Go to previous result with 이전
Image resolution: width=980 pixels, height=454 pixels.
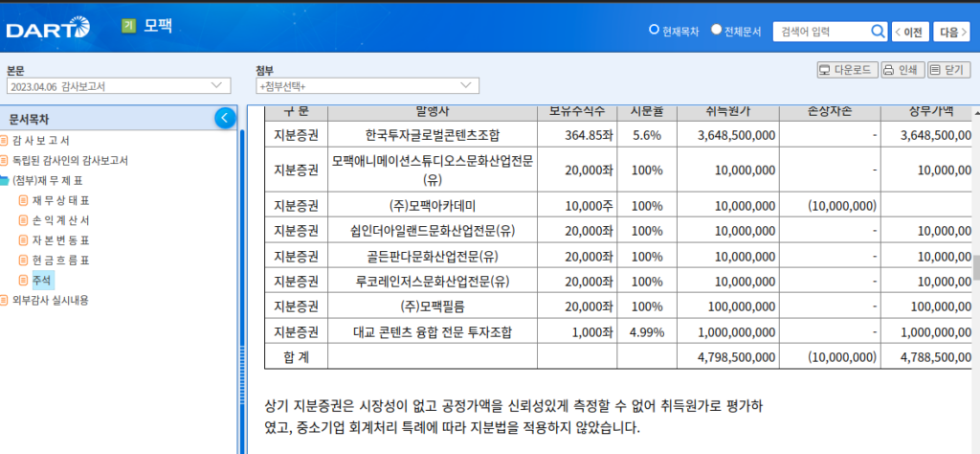(910, 32)
